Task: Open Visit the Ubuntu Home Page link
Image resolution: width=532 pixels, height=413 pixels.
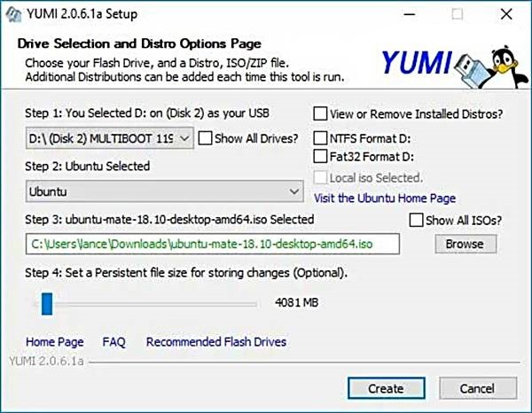Action: click(385, 198)
